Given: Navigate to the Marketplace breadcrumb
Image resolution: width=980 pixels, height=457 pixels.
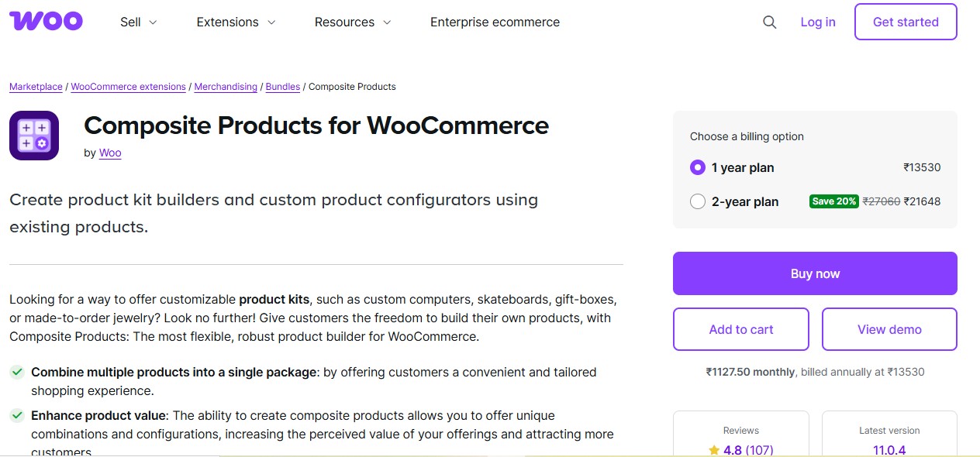Looking at the screenshot, I should coord(35,87).
